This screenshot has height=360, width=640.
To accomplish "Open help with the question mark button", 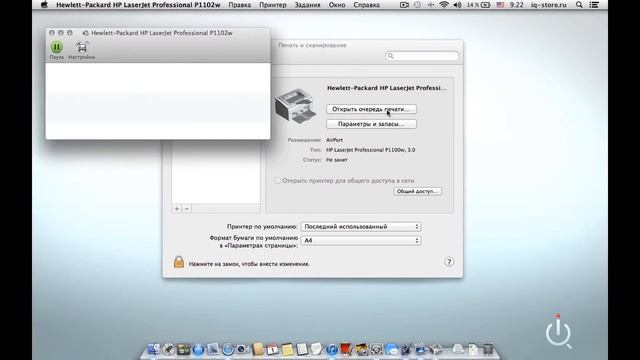I will [x=449, y=262].
